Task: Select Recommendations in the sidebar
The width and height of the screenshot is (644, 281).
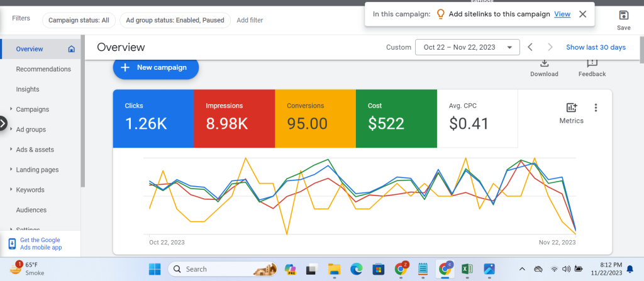Action: (43, 69)
